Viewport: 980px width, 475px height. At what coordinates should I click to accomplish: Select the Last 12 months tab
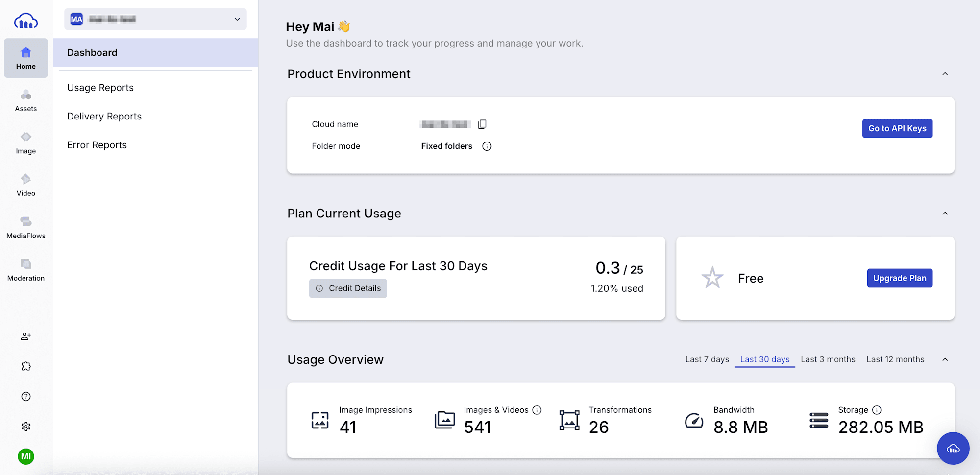(x=895, y=359)
